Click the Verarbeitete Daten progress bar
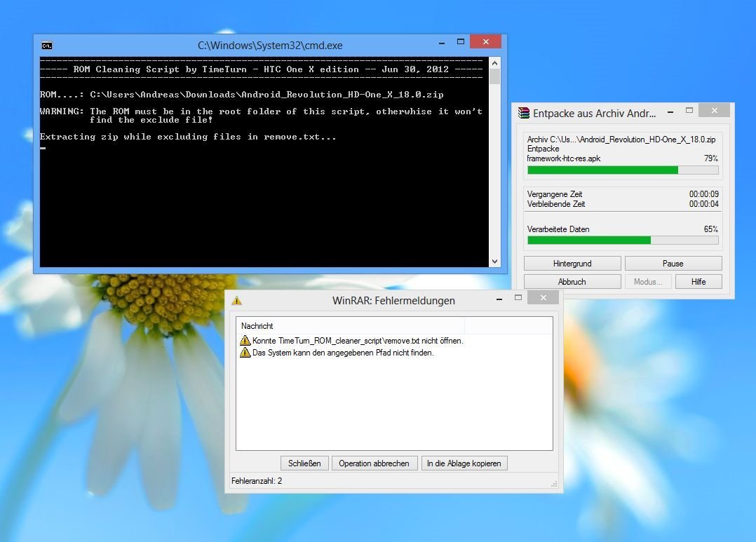This screenshot has height=542, width=756. [623, 240]
